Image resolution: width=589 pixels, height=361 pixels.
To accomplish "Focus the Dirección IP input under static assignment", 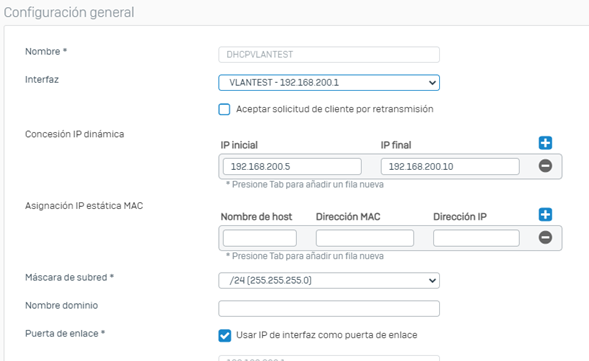I will pyautogui.click(x=476, y=238).
